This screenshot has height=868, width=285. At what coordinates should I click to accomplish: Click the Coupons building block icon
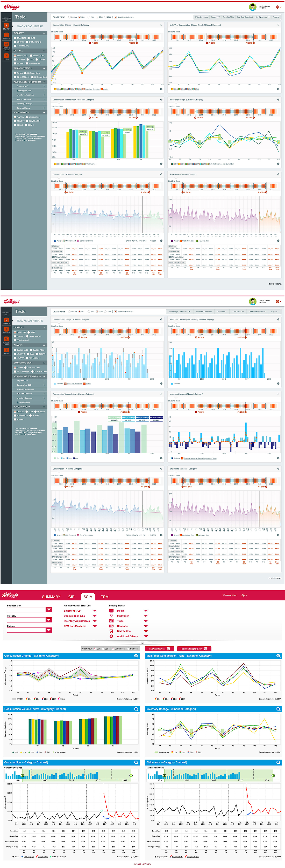111,626
